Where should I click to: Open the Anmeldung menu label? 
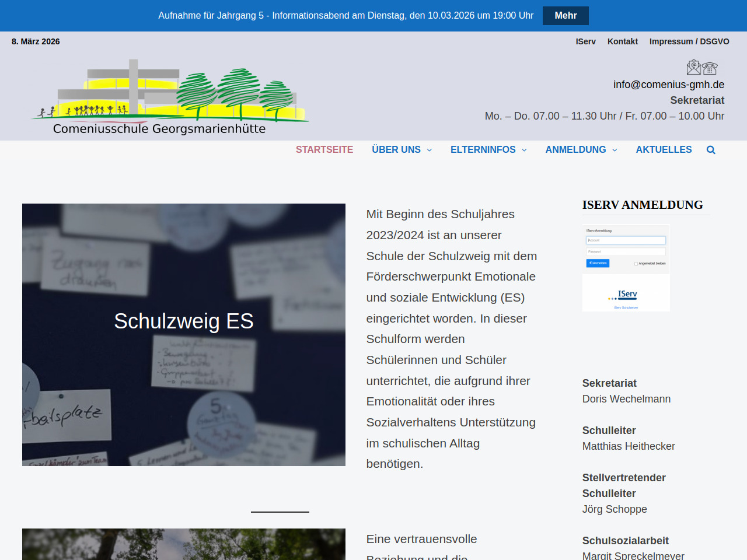click(575, 150)
